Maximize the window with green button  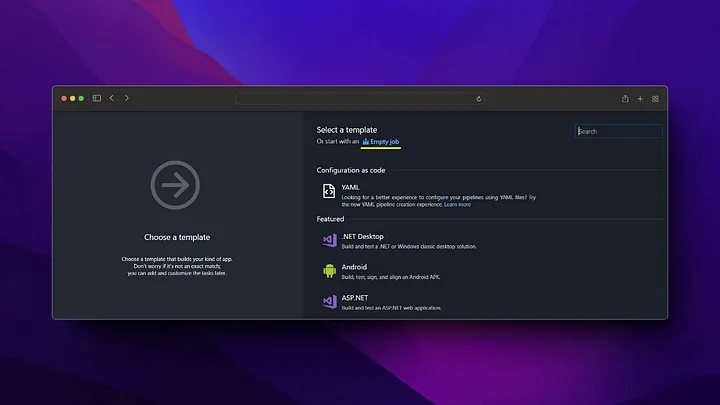click(81, 98)
